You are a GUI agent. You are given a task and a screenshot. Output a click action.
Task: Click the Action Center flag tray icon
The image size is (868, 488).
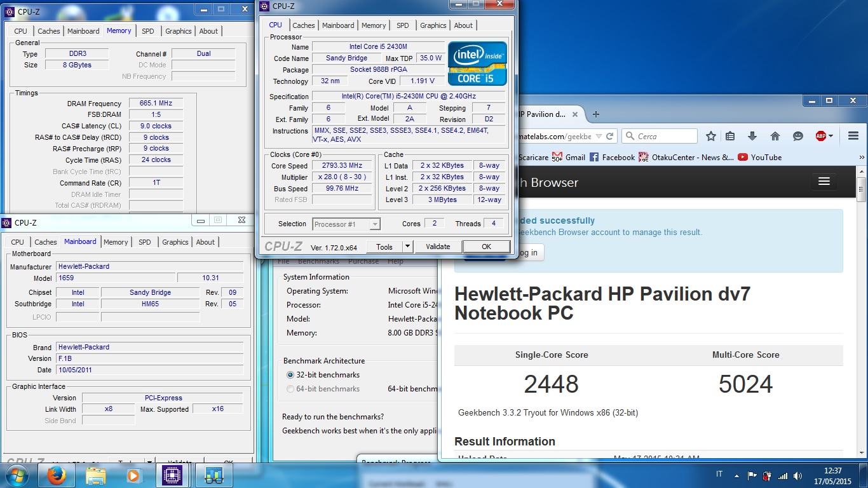tap(752, 475)
